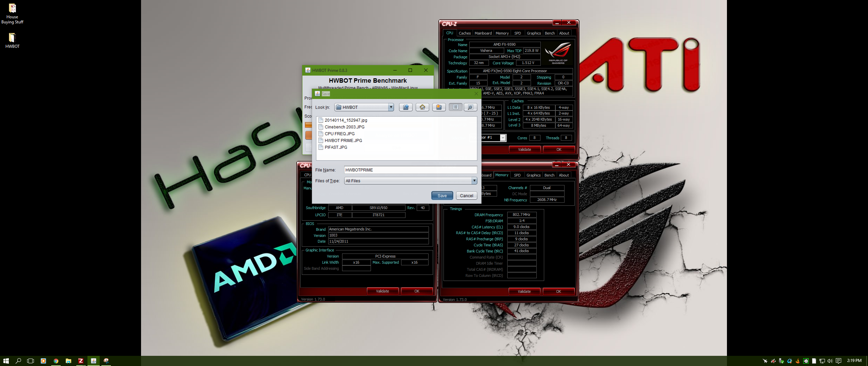Open the volume control in tray
868x366 pixels.
click(x=830, y=361)
